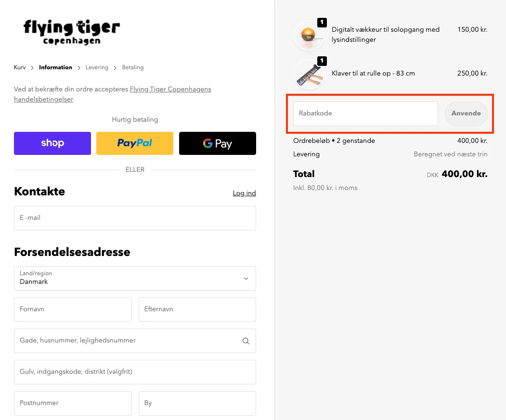The width and height of the screenshot is (506, 420).
Task: Select the Betaling breadcrumb step
Action: tap(132, 67)
